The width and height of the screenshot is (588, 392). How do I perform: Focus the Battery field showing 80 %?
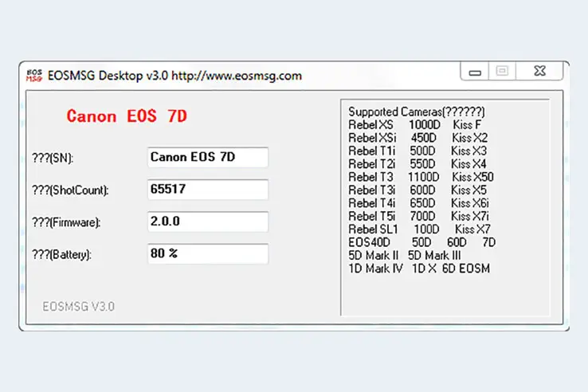[x=208, y=254]
